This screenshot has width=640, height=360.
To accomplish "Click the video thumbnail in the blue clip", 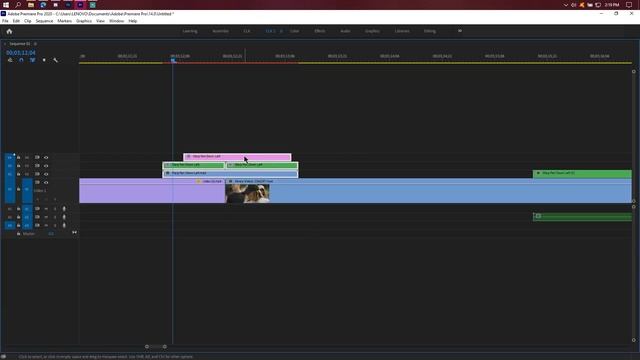I will 247,193.
